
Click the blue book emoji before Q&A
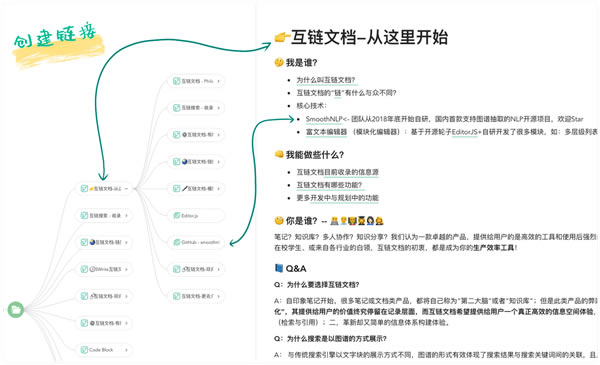pos(279,268)
